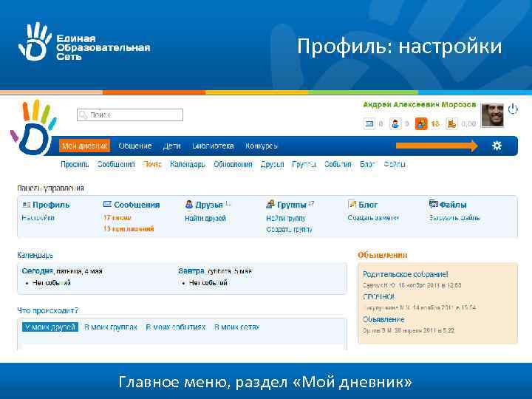Click Друзья heading in control panel

click(x=208, y=205)
